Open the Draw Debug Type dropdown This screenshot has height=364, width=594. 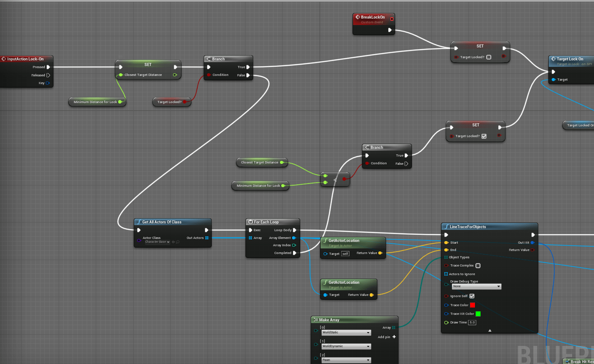476,286
